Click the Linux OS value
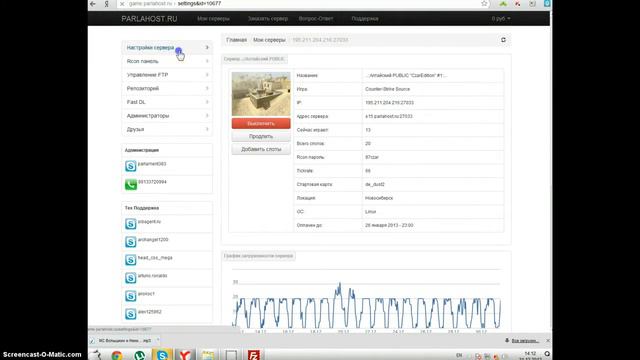The image size is (640, 360). tap(371, 212)
